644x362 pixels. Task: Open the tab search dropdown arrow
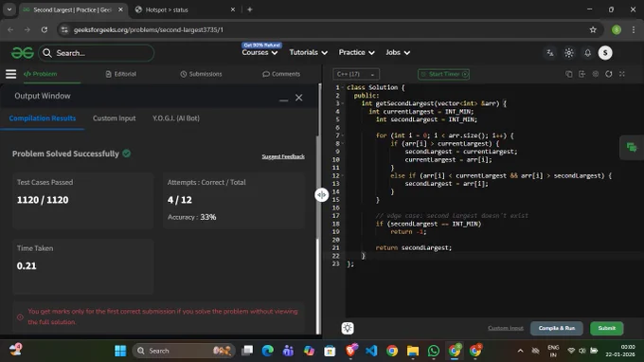click(x=9, y=9)
